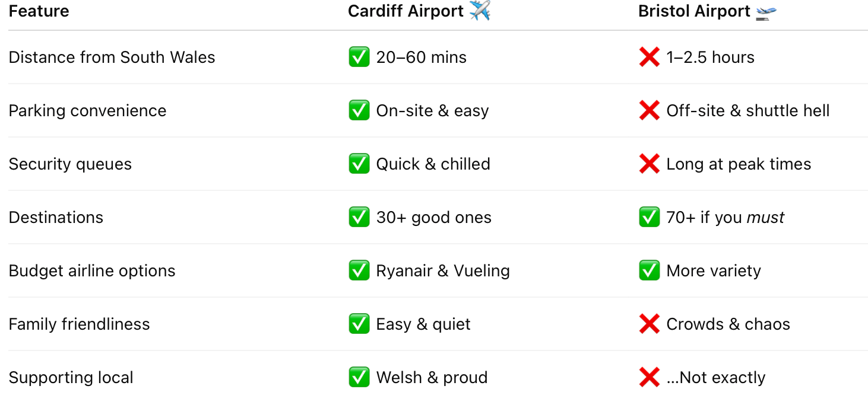This screenshot has width=868, height=408.
Task: Click green check beside Quick & chilled
Action: click(x=359, y=164)
